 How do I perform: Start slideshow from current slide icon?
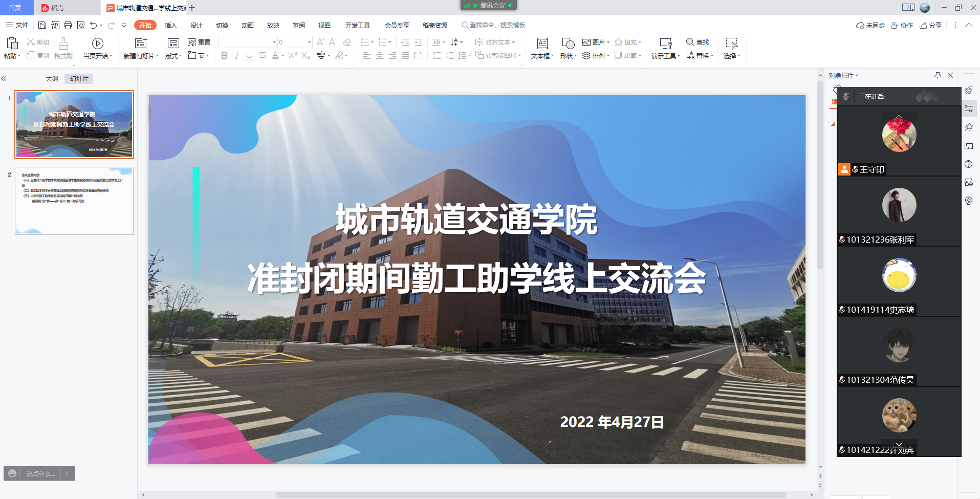97,44
